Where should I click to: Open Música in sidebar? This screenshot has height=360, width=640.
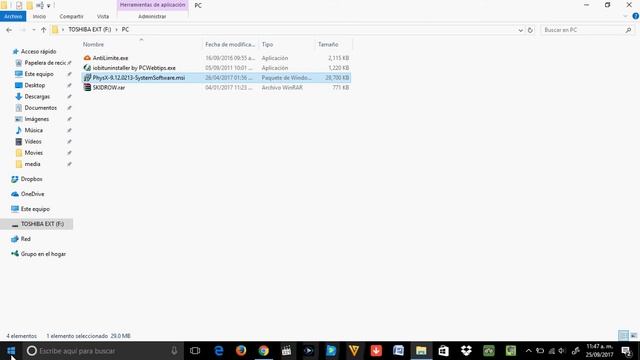33,130
